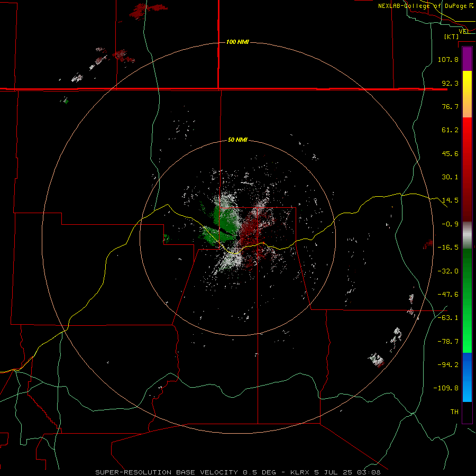Click the "[KT]" units label

point(452,36)
